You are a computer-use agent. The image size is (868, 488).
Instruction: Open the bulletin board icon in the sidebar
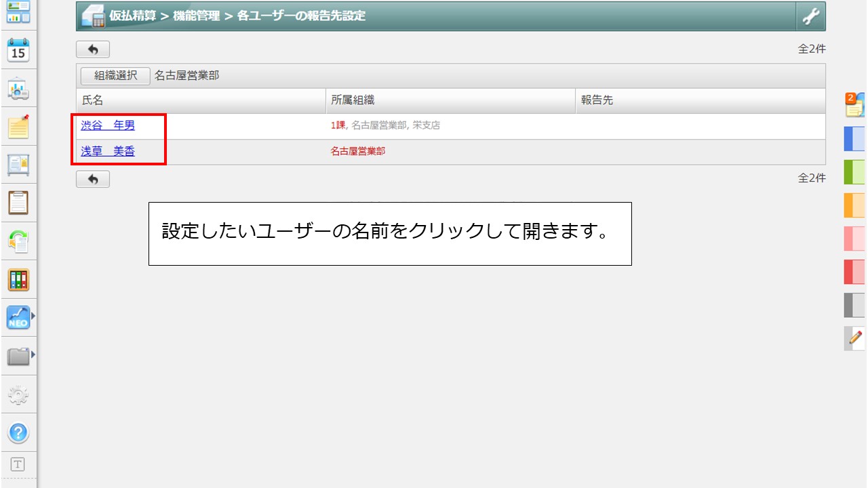18,165
